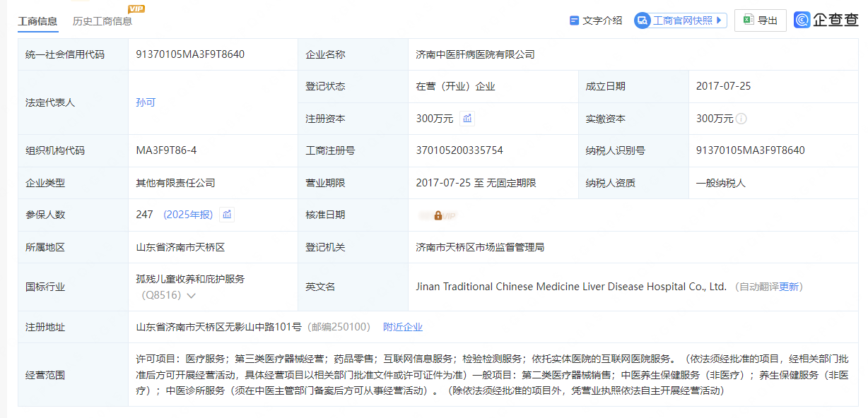Click the 导出 button
Viewport: 868px width, 418px height.
(x=761, y=20)
